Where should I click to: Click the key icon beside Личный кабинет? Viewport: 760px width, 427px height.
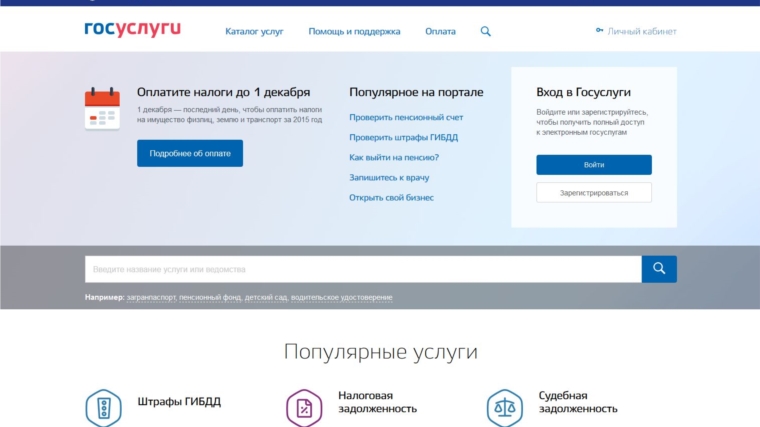(x=600, y=30)
